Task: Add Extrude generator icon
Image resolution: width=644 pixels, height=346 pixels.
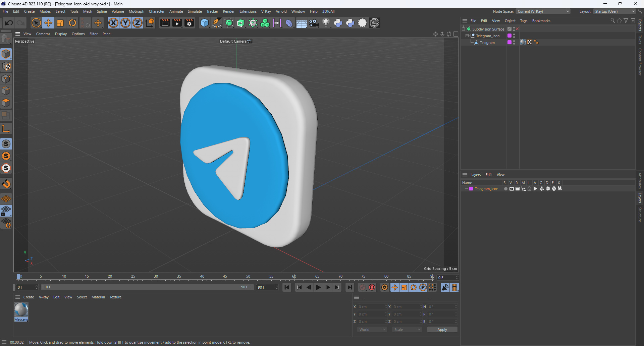Action: coord(241,23)
